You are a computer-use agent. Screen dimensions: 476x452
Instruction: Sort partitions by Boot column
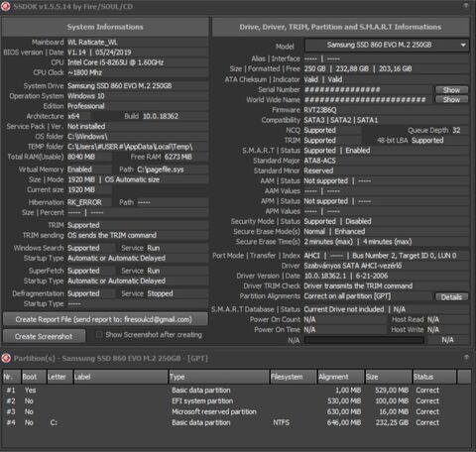[x=34, y=377]
